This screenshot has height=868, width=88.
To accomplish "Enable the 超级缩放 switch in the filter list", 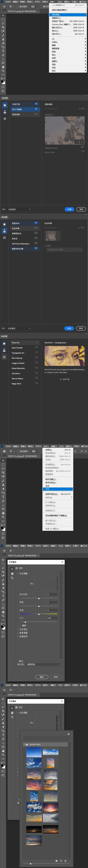I will pyautogui.click(x=37, y=114).
